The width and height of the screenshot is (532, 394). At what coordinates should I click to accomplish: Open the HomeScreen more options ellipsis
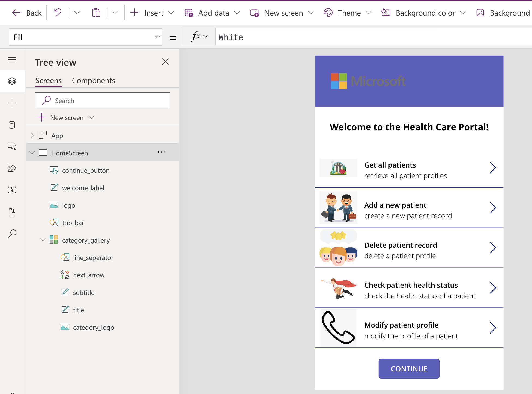point(162,152)
